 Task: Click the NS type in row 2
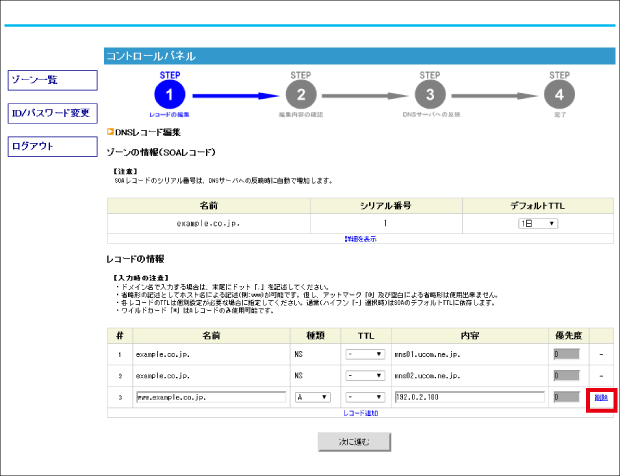(x=299, y=376)
